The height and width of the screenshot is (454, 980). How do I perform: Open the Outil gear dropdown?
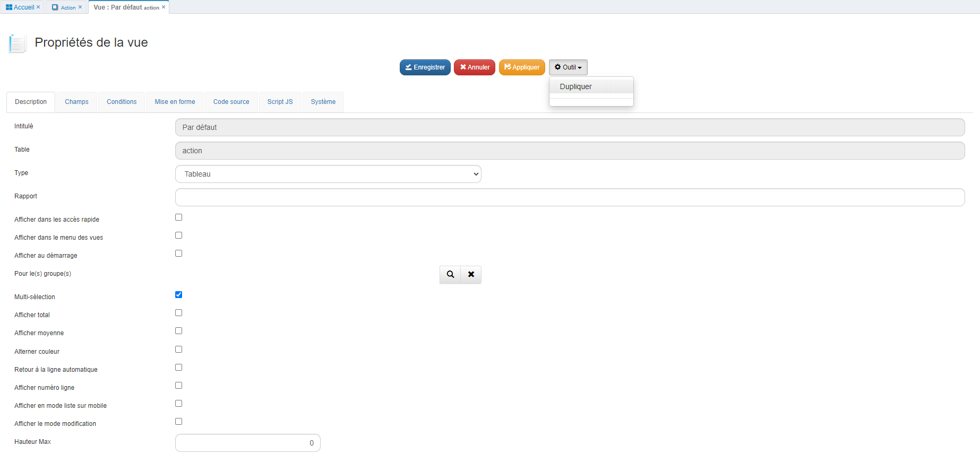coord(568,67)
